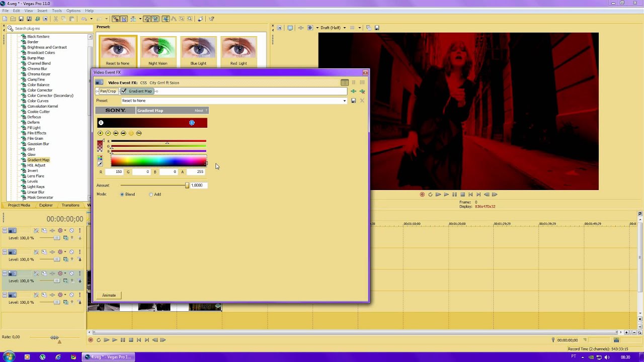Select Gaussian Blur in plug-in list

click(x=38, y=144)
